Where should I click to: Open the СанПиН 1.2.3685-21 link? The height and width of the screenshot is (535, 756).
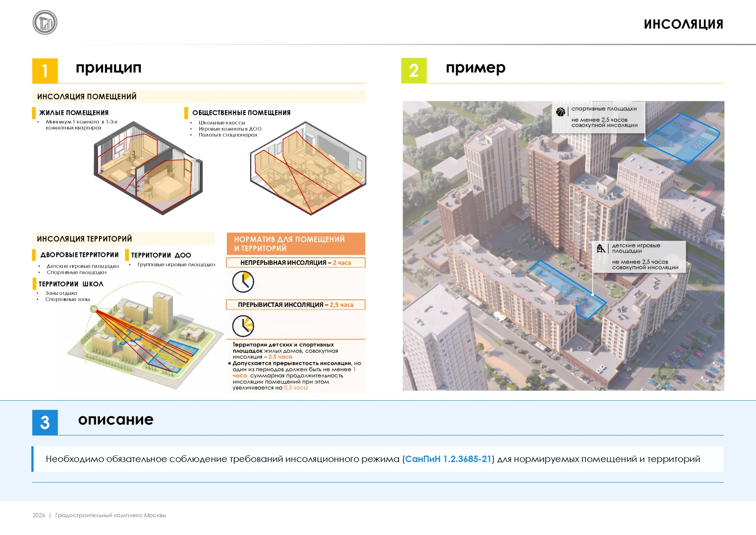[448, 459]
